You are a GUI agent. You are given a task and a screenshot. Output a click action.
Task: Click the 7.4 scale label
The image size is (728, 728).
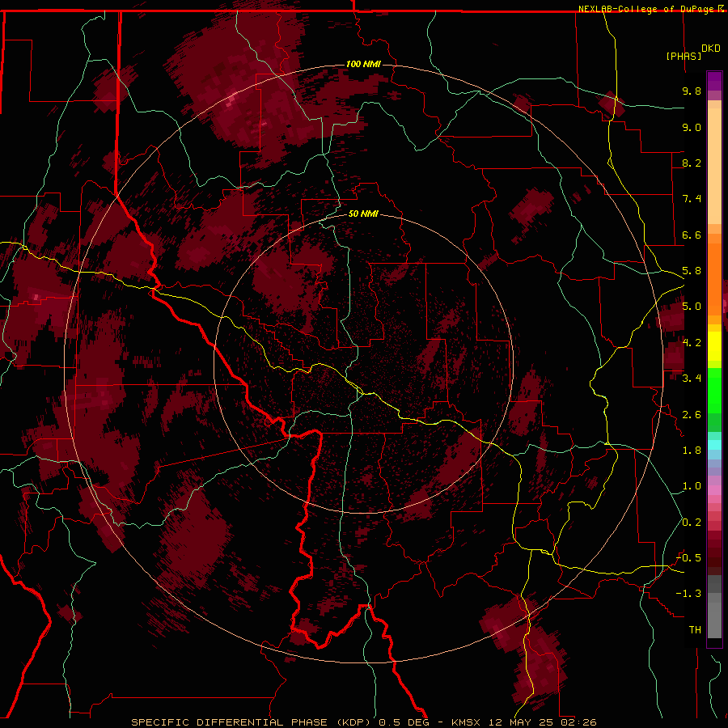pos(692,199)
